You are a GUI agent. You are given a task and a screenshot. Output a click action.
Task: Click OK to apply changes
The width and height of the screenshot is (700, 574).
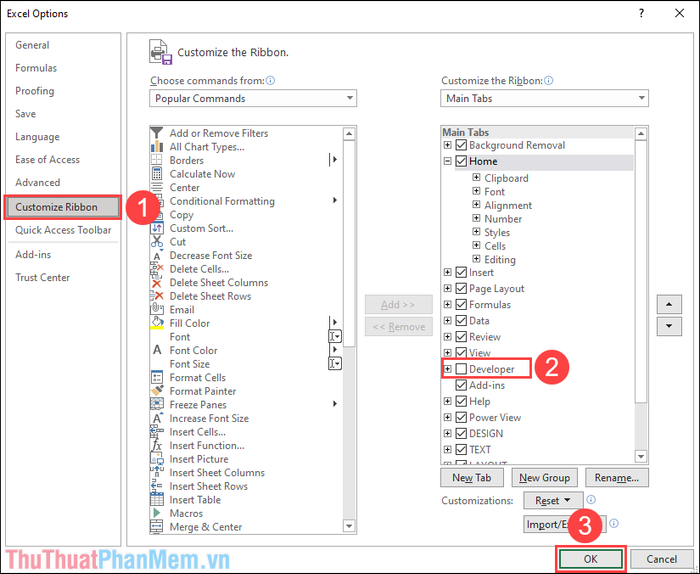[x=590, y=559]
